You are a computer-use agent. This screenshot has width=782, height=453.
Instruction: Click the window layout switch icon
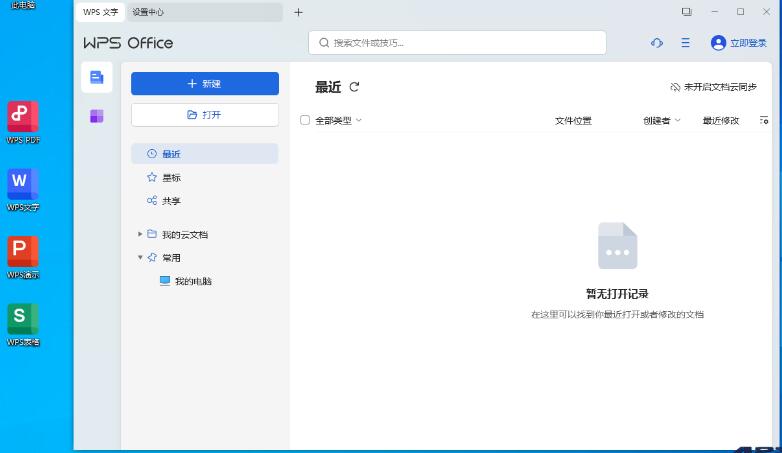point(687,12)
